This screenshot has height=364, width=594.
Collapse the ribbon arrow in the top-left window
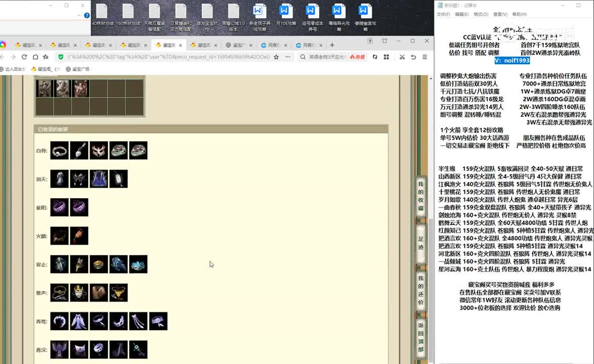(x=79, y=16)
